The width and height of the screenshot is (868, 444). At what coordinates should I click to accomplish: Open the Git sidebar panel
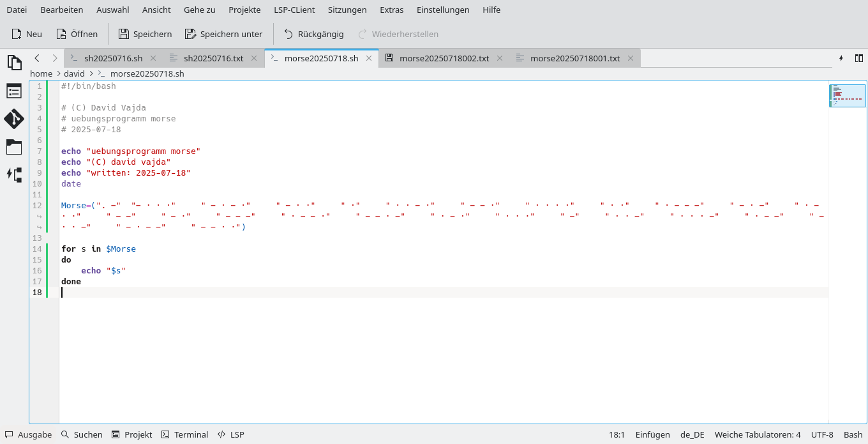(x=14, y=119)
